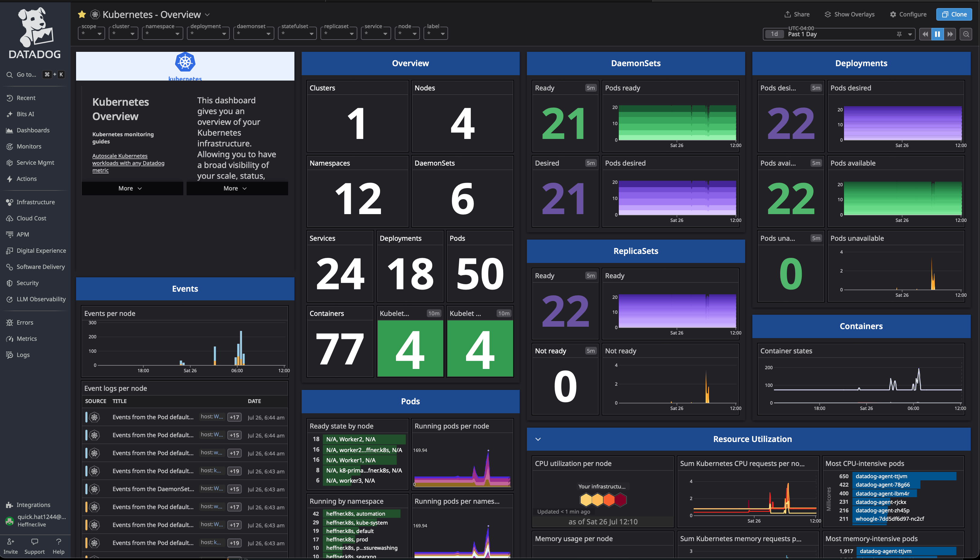Click the Logs sidebar icon
The width and height of the screenshot is (980, 560).
tap(10, 355)
